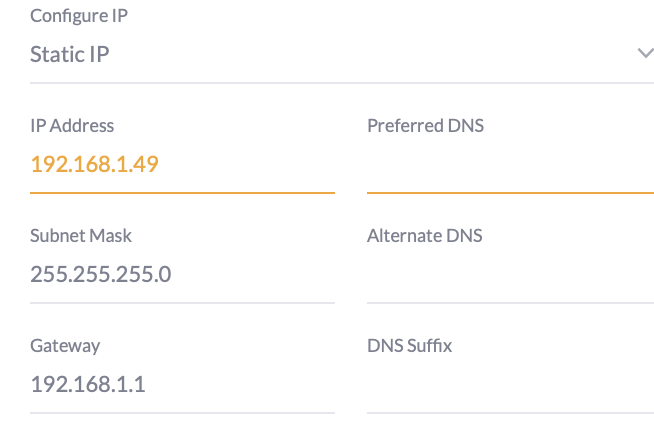
Task: Focus the empty Preferred DNS field
Action: [510, 166]
